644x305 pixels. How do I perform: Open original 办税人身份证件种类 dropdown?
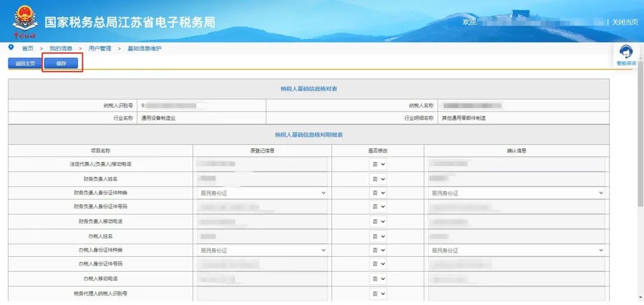point(262,250)
